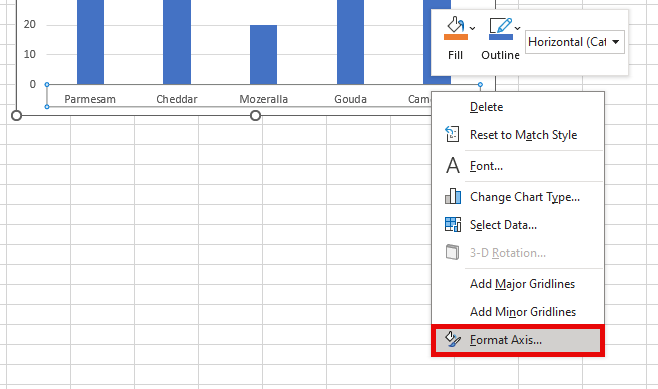
Task: Select the Mozeralla chart bar
Action: coord(264,55)
